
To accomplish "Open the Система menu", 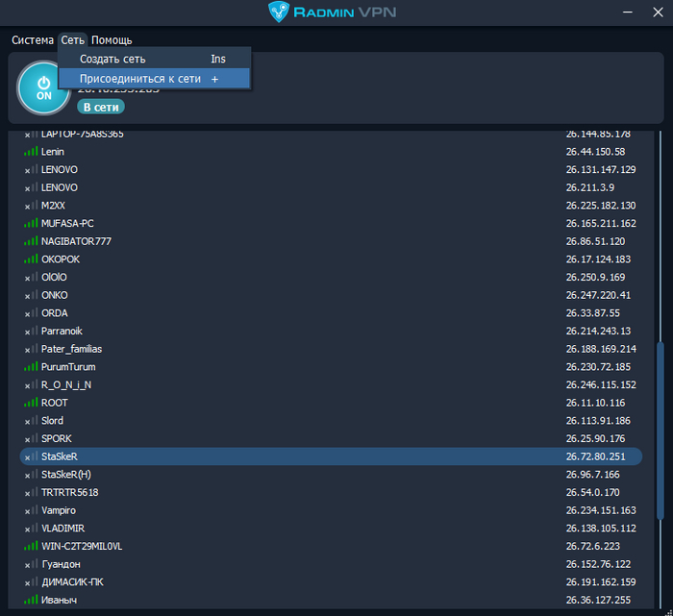I will click(33, 40).
